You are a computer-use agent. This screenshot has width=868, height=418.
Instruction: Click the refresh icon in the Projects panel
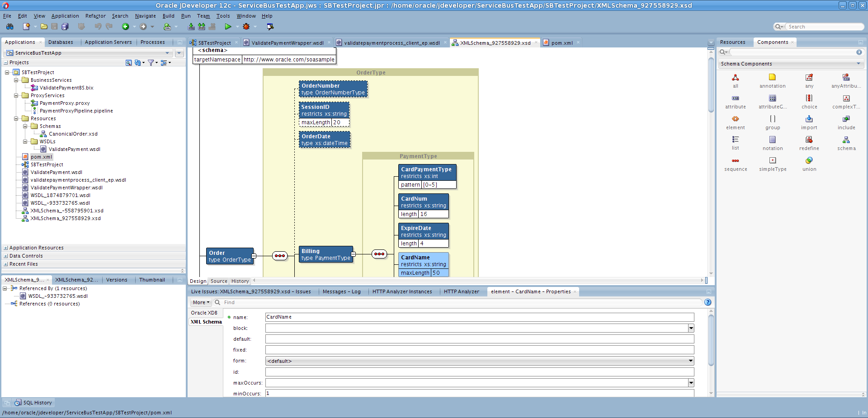pyautogui.click(x=138, y=63)
